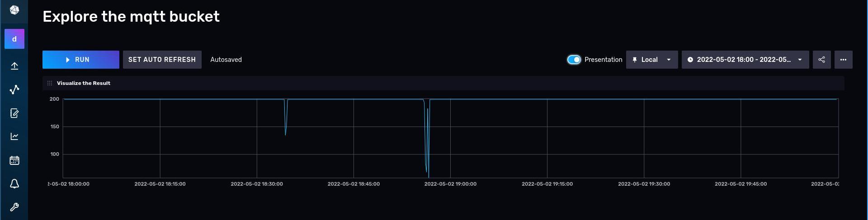Click the Autosaved status text
Viewport: 868px width, 220px height.
(226, 60)
